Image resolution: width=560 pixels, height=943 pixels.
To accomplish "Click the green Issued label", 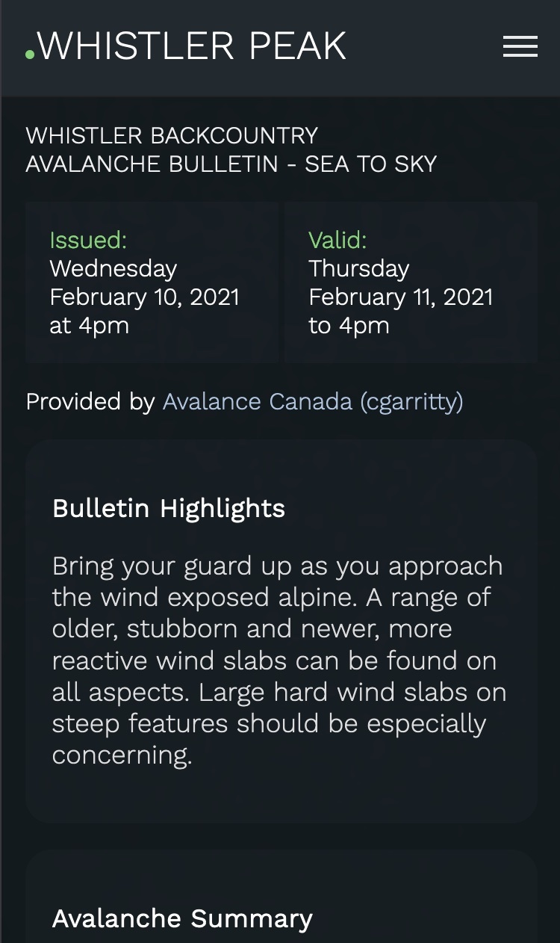I will (88, 240).
